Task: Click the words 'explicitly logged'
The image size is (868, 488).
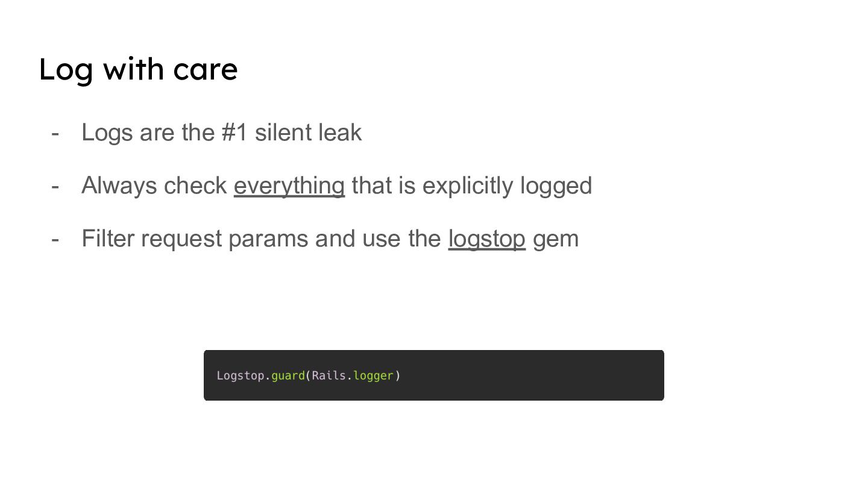Action: [507, 186]
